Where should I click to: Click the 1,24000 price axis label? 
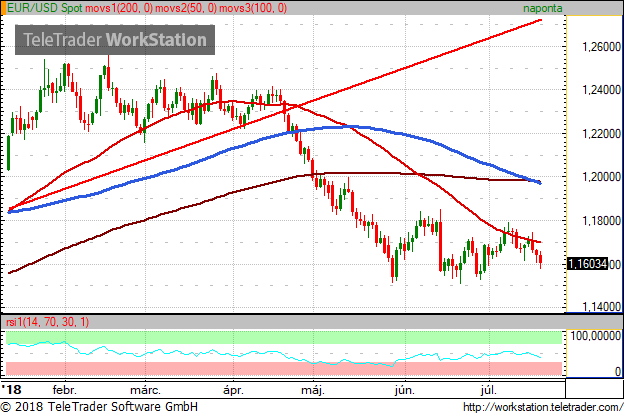click(x=601, y=90)
